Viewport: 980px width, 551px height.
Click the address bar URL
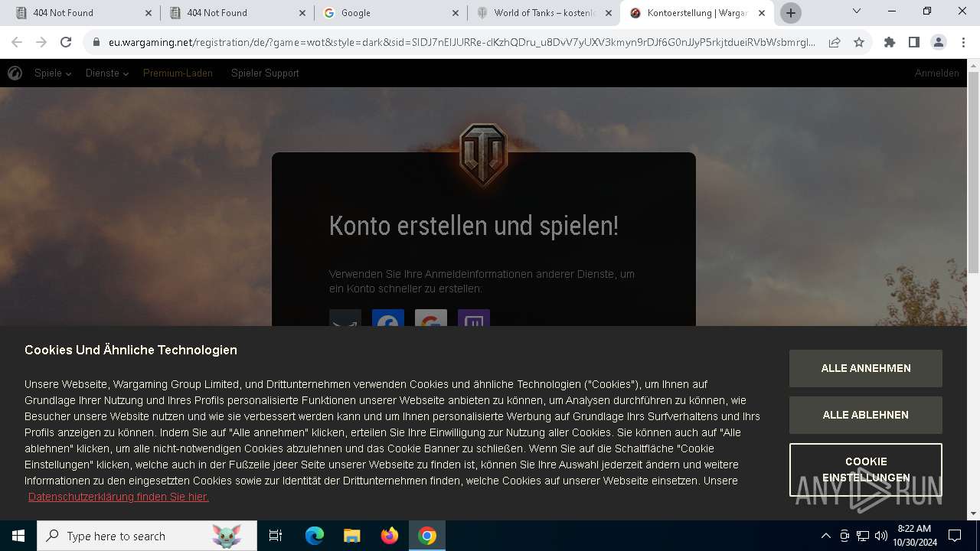point(462,43)
